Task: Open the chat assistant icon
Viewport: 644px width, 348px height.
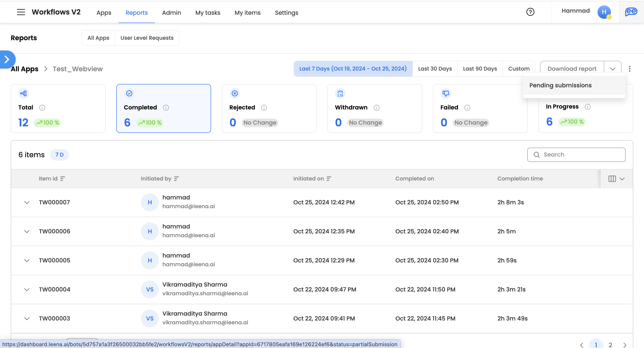Action: pyautogui.click(x=631, y=12)
